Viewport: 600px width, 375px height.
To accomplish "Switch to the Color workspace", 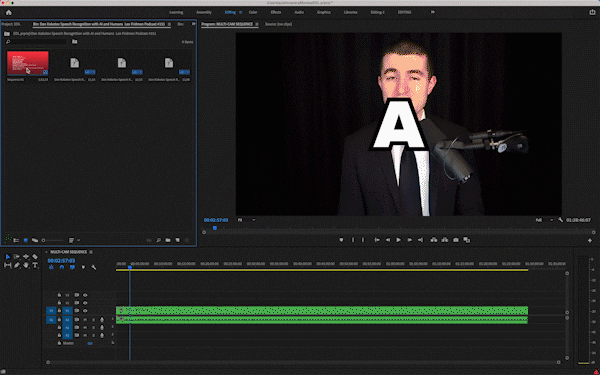I will click(x=253, y=12).
